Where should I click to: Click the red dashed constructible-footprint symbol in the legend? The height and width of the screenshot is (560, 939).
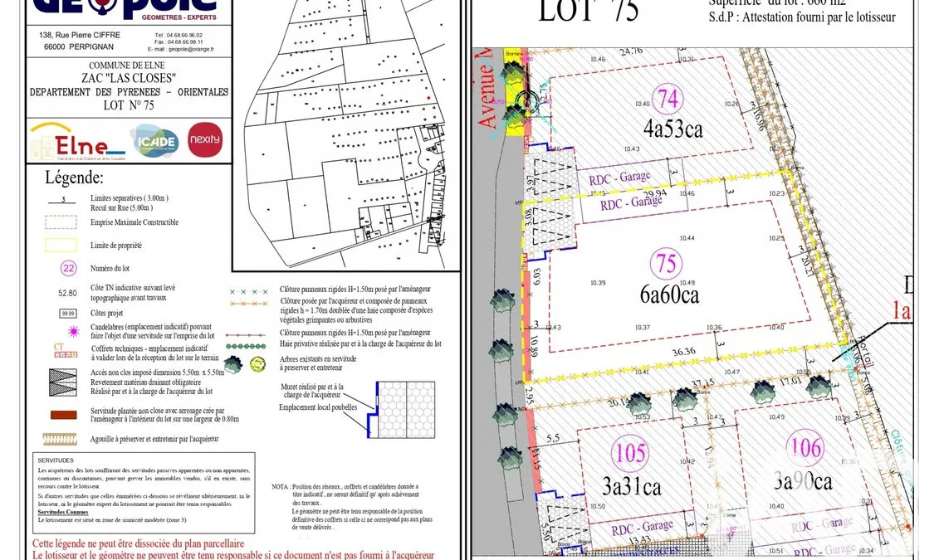click(x=61, y=222)
